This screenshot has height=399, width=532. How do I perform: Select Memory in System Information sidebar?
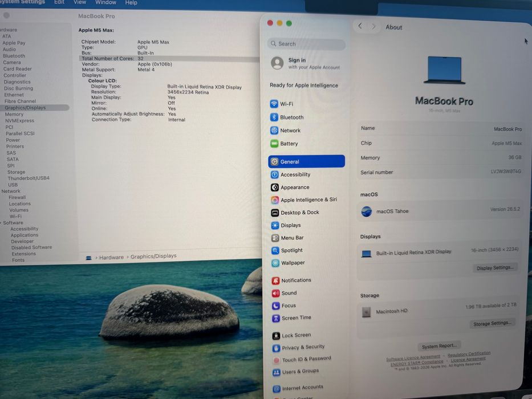pos(14,115)
